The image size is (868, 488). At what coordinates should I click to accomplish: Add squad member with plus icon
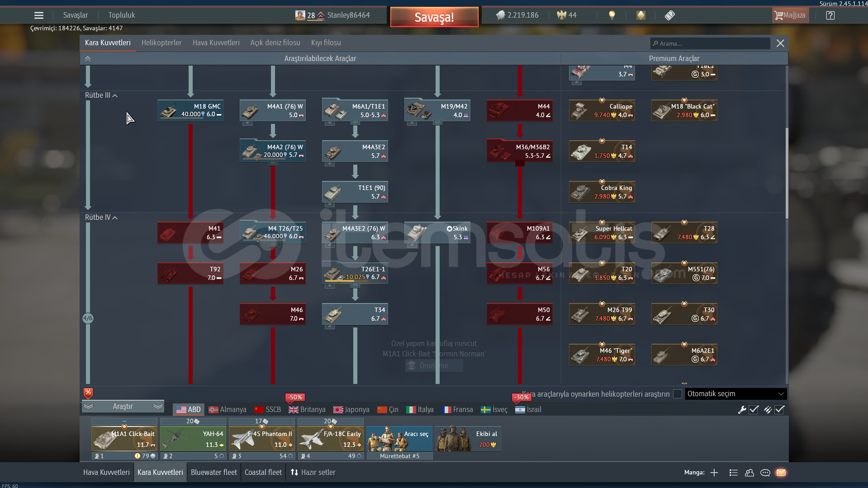[714, 473]
